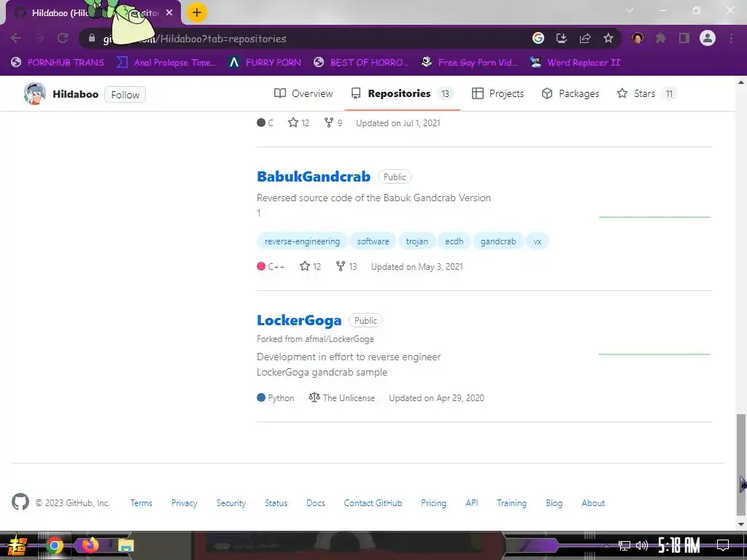Screen dimensions: 747x560
Task: Click BabukGandcrab activity sparkline graph
Action: pyautogui.click(x=654, y=217)
